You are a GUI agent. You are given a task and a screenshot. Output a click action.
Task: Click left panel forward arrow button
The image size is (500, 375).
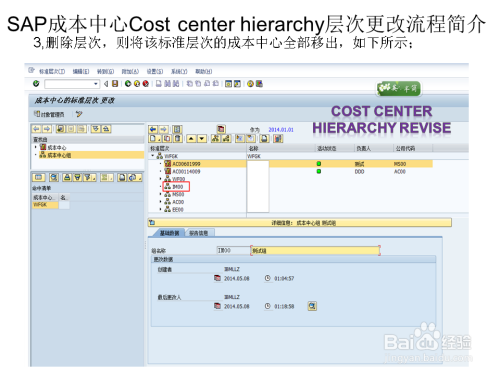point(47,129)
